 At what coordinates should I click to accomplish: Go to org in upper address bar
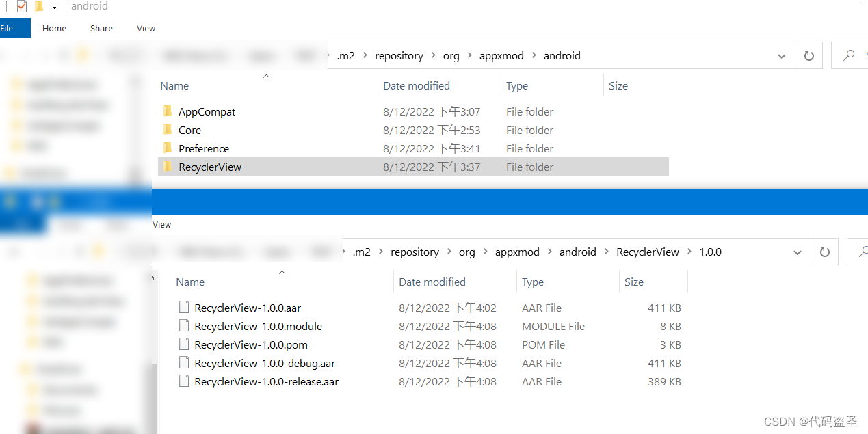(x=451, y=56)
